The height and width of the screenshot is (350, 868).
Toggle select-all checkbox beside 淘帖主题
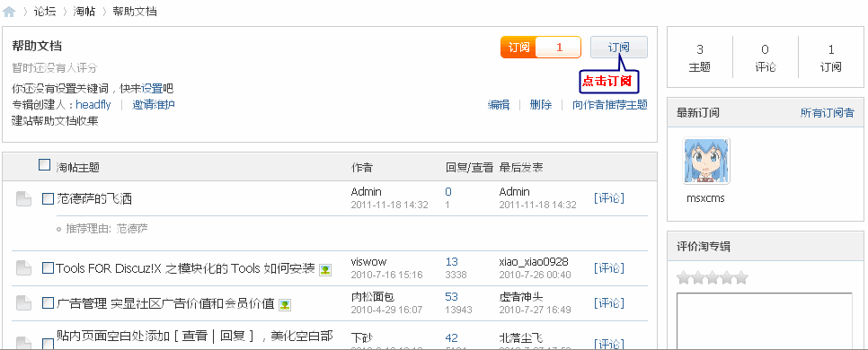click(x=44, y=165)
